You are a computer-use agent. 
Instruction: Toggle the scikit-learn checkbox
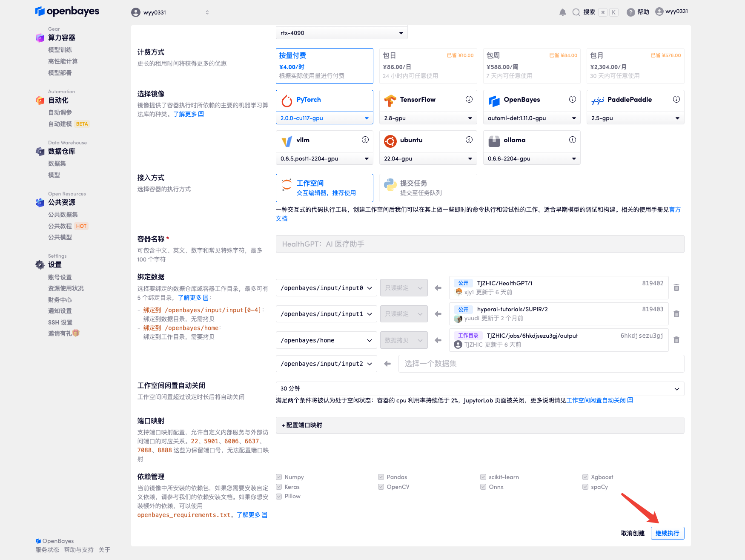(483, 477)
